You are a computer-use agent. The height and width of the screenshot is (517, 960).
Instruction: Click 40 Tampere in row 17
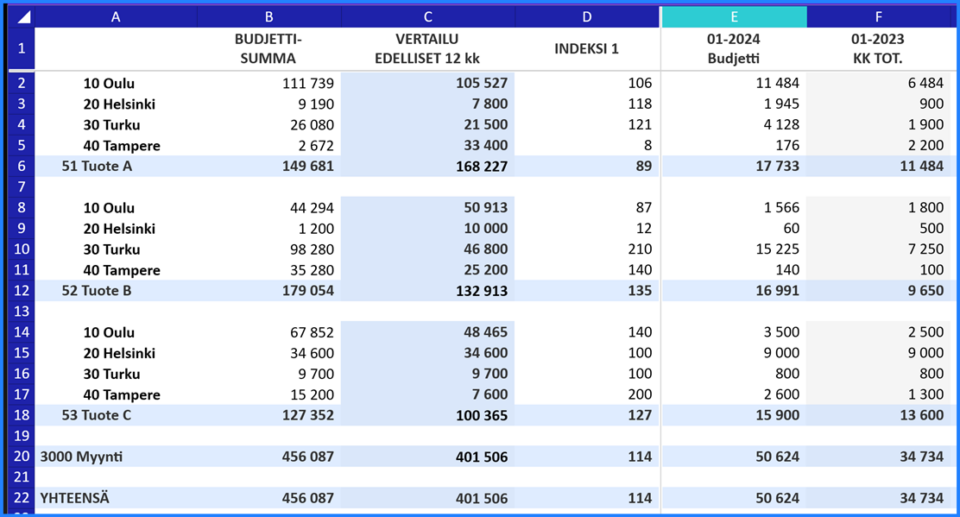pyautogui.click(x=116, y=394)
